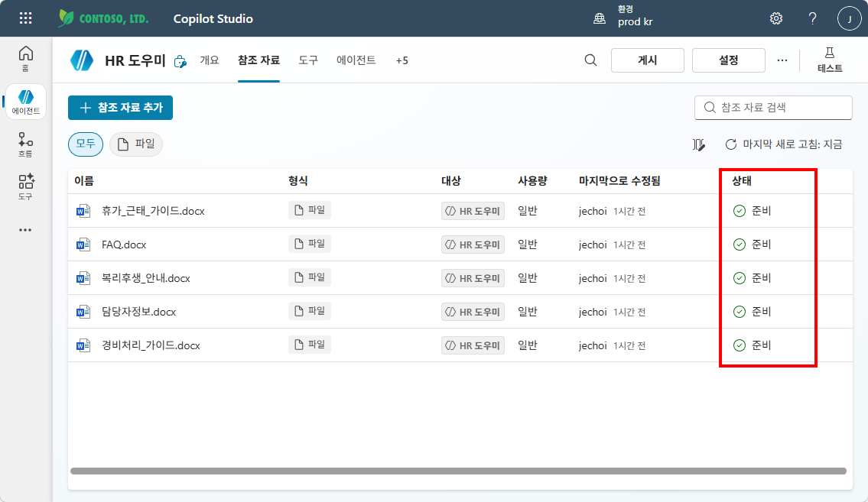Click HR 도우미 badge in 경비처리_가이드.docx row
868x502 pixels.
pos(473,346)
